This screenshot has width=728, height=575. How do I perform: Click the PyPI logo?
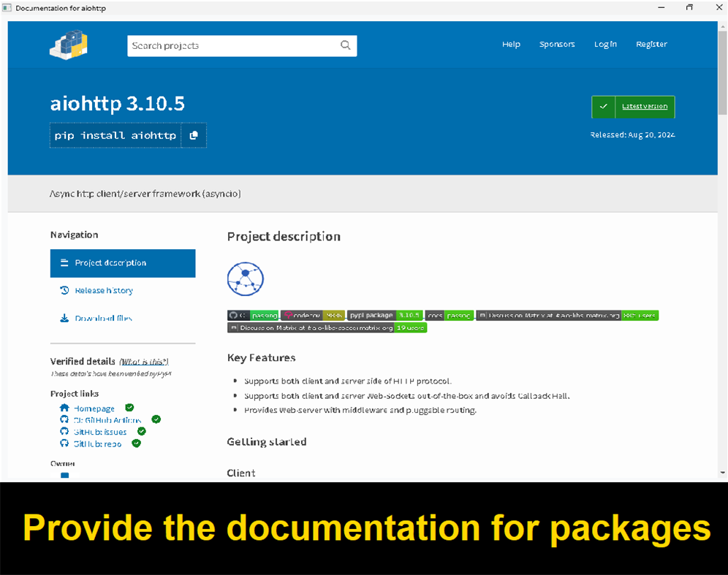pyautogui.click(x=68, y=44)
